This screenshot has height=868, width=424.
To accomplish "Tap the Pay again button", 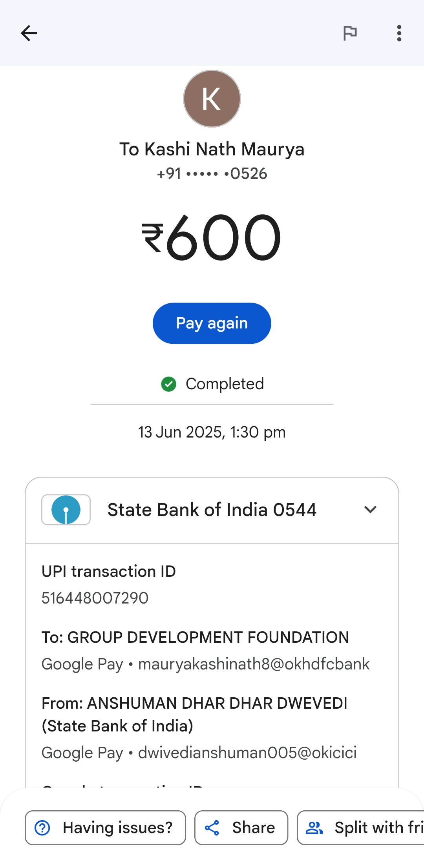I will 212,323.
